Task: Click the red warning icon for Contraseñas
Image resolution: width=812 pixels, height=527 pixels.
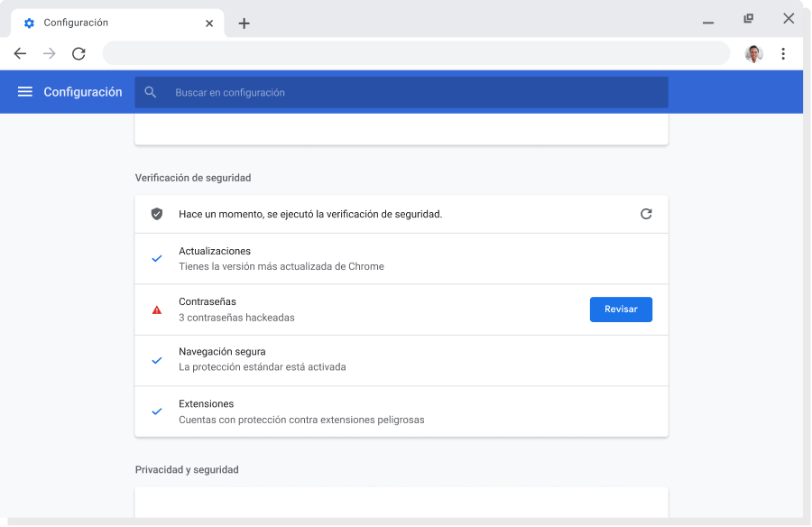Action: 157,310
